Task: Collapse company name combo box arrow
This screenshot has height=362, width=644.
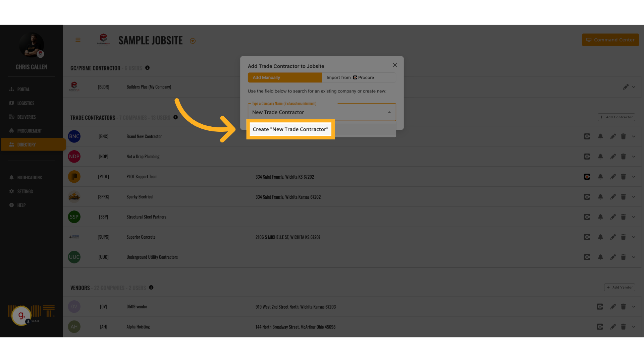Action: pos(389,112)
